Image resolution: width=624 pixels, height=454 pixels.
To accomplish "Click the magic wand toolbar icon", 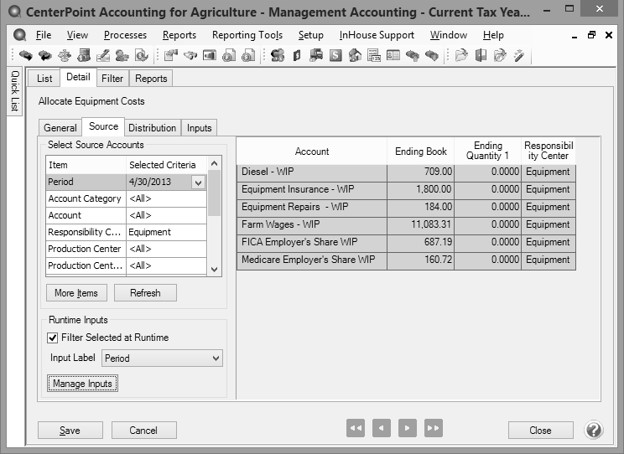I will tap(519, 55).
